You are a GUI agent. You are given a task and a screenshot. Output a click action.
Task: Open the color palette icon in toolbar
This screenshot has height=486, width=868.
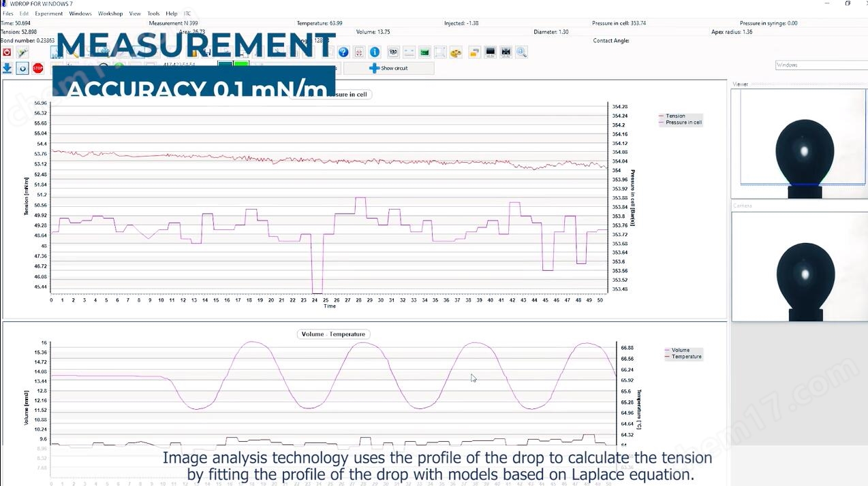coord(456,52)
